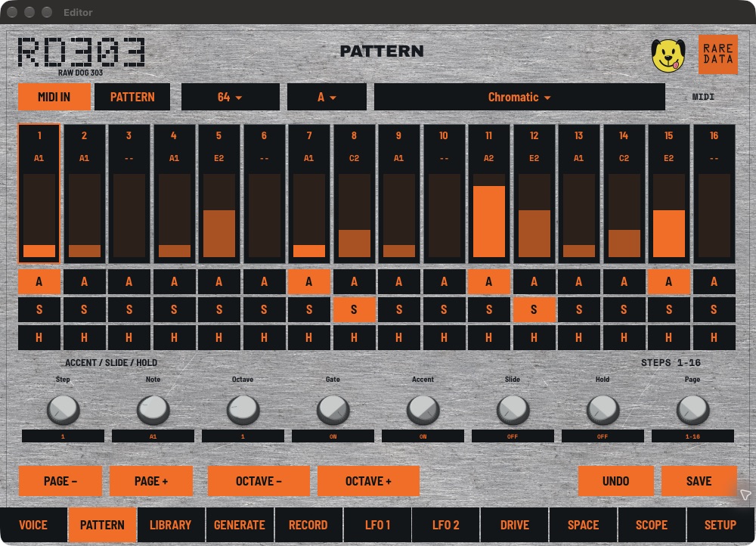756x546 pixels.
Task: Adjust the step 11 A2 velocity bar
Action: (x=489, y=216)
